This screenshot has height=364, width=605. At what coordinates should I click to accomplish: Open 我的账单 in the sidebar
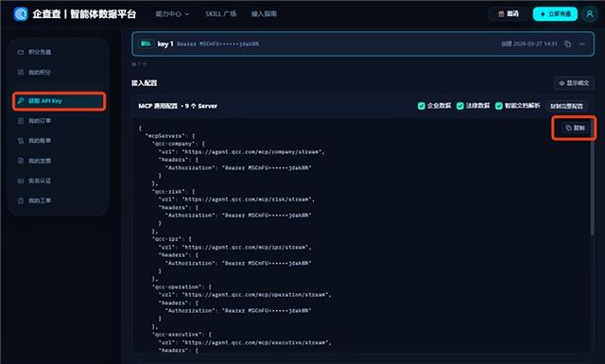coord(59,141)
